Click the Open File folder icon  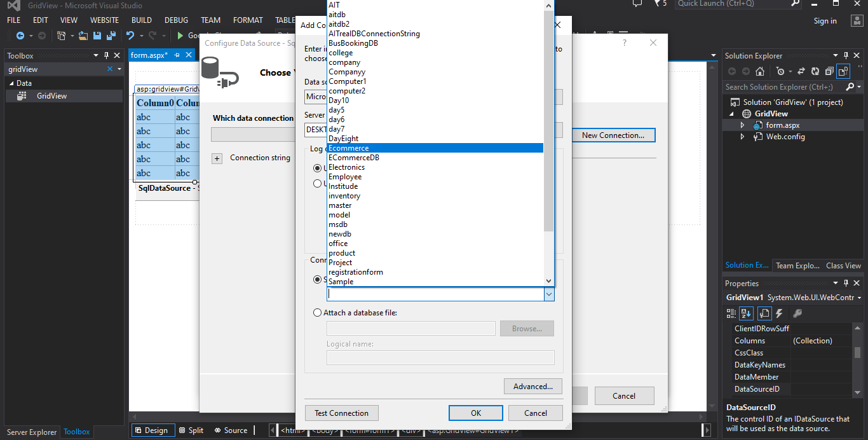pos(83,36)
